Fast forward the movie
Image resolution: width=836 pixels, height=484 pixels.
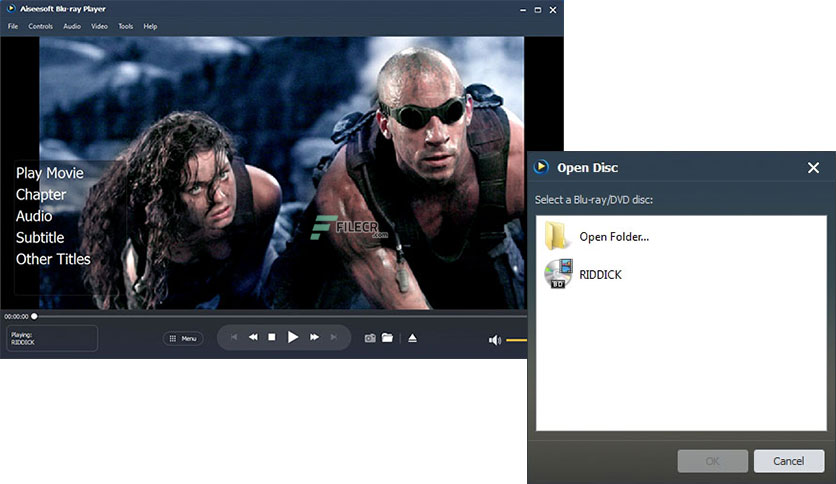pos(315,337)
